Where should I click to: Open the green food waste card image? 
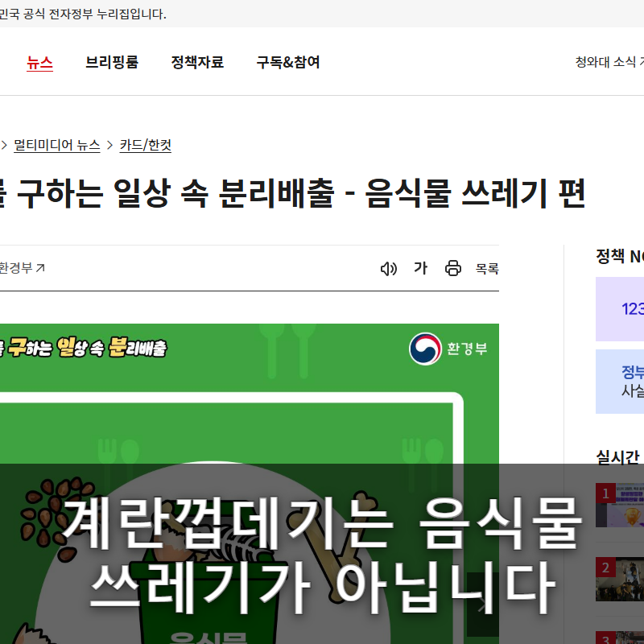point(250,484)
